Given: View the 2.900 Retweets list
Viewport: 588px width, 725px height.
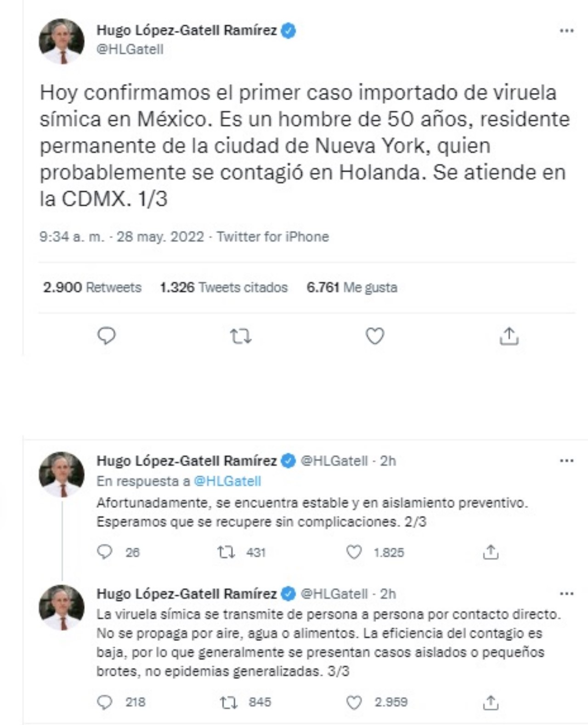Looking at the screenshot, I should coord(92,287).
